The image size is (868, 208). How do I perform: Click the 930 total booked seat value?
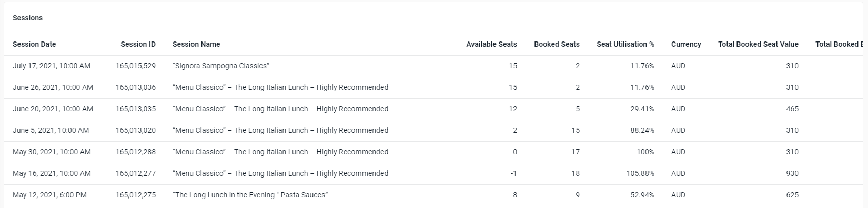click(x=792, y=173)
